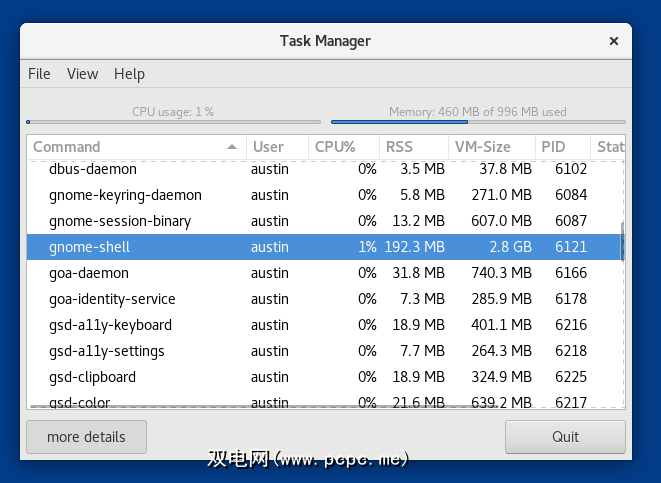Click the sort arrow in Command header
The height and width of the screenshot is (483, 661).
tap(232, 147)
